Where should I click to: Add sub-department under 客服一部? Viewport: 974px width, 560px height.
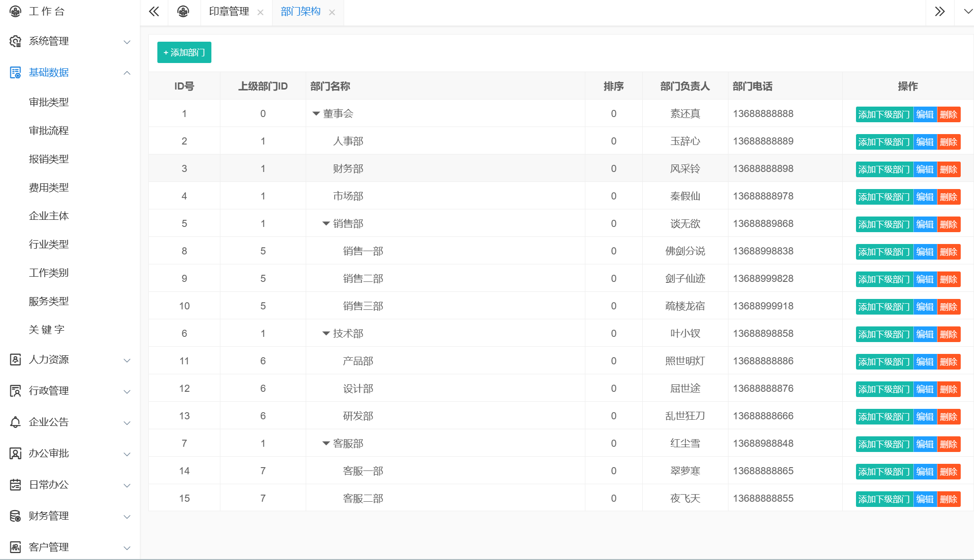[x=884, y=472]
